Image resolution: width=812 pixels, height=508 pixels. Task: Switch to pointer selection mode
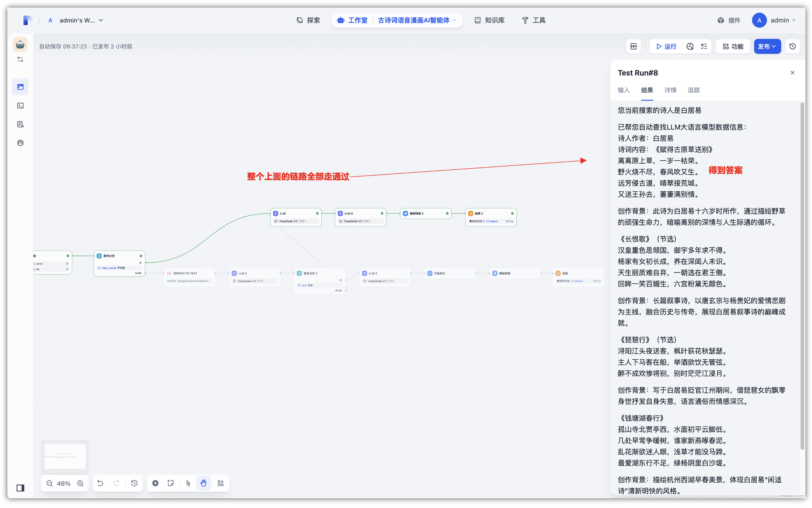(x=188, y=483)
